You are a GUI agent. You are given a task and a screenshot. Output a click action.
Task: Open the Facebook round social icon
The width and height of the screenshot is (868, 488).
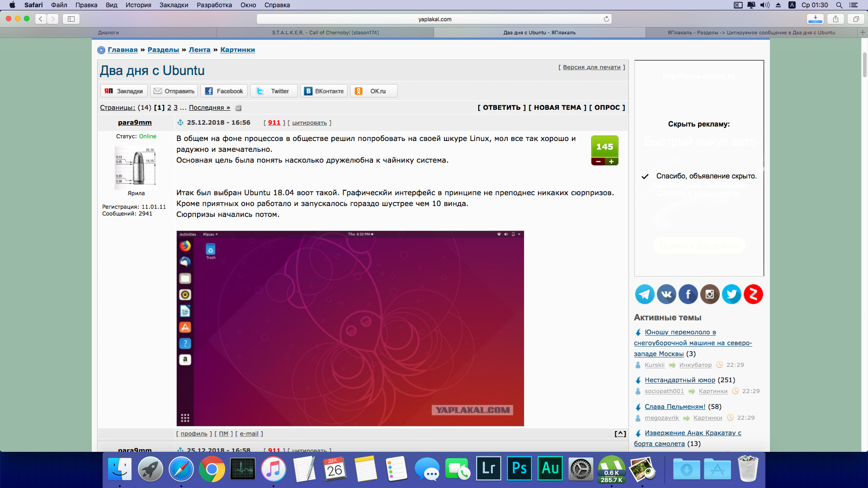click(688, 294)
